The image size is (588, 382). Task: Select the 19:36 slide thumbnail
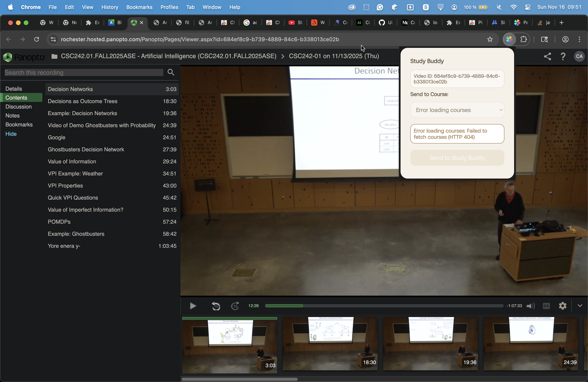pyautogui.click(x=430, y=343)
